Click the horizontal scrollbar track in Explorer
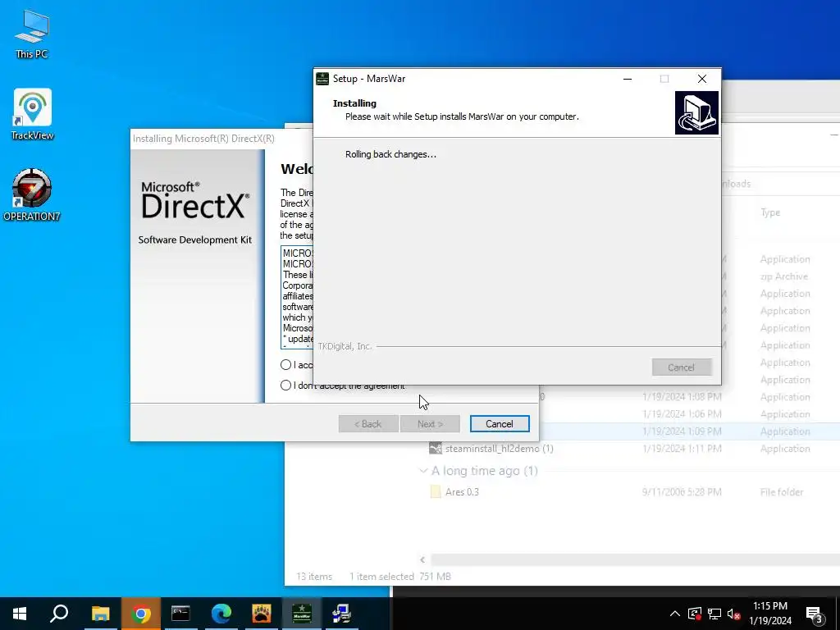This screenshot has height=630, width=840. (x=635, y=559)
